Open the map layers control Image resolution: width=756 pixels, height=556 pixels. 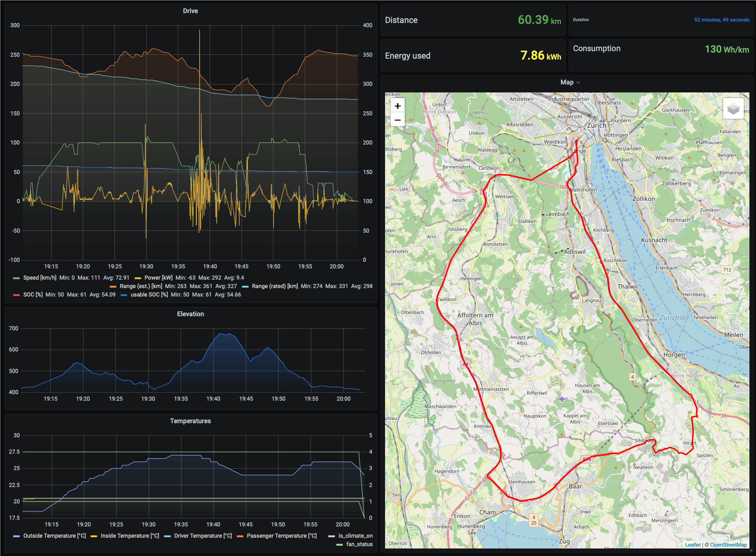[x=733, y=109]
